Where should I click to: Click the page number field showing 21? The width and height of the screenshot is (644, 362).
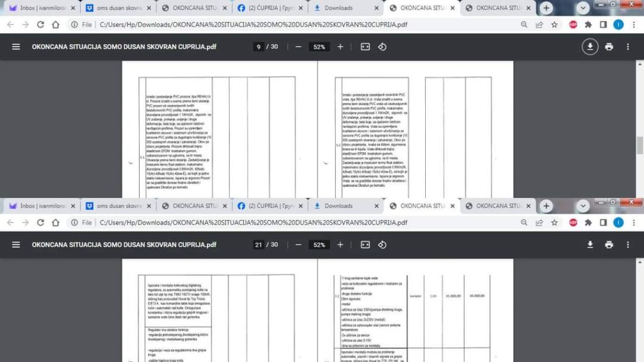258,244
